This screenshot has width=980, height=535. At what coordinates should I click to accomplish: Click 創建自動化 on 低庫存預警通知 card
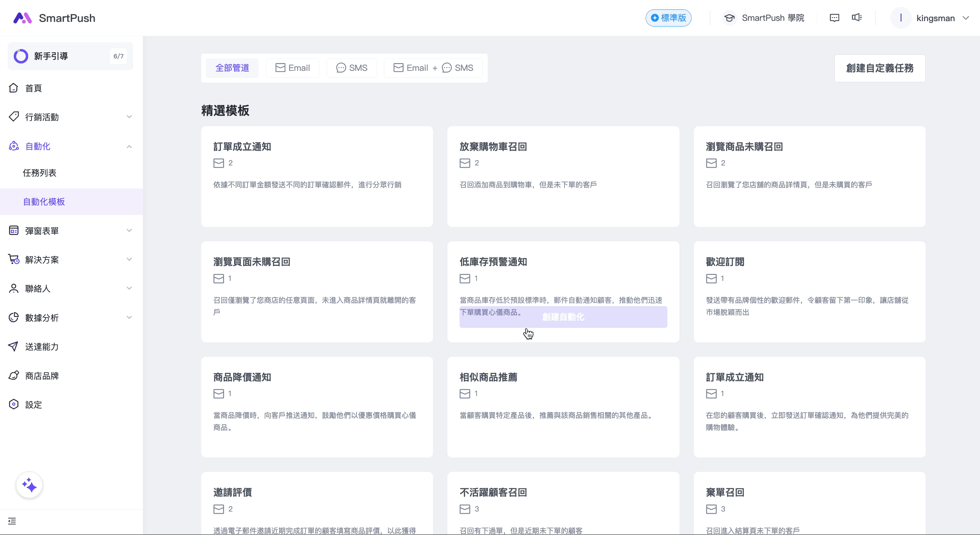click(563, 317)
